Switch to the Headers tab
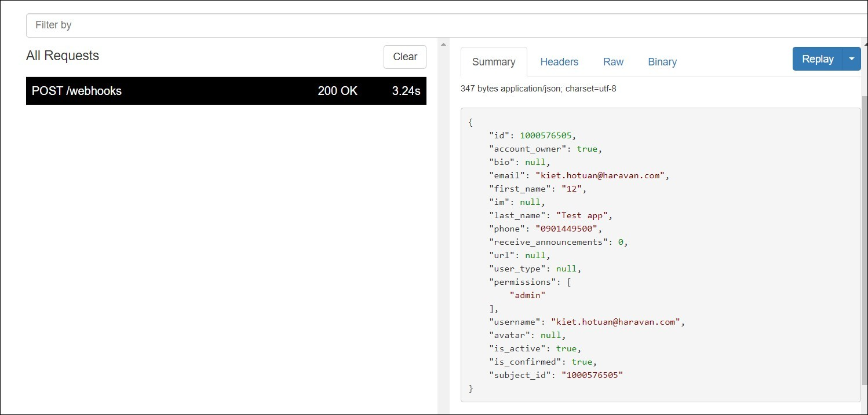The width and height of the screenshot is (868, 415). pyautogui.click(x=559, y=61)
